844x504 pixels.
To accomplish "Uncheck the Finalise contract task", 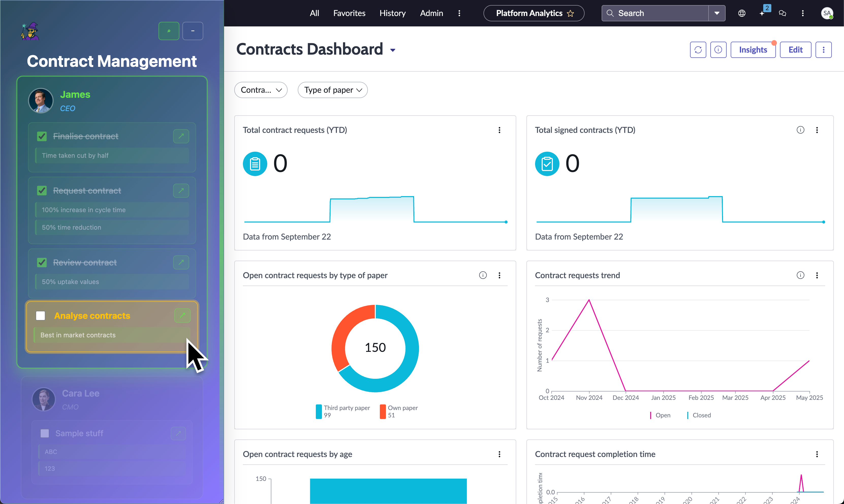I will (x=41, y=136).
